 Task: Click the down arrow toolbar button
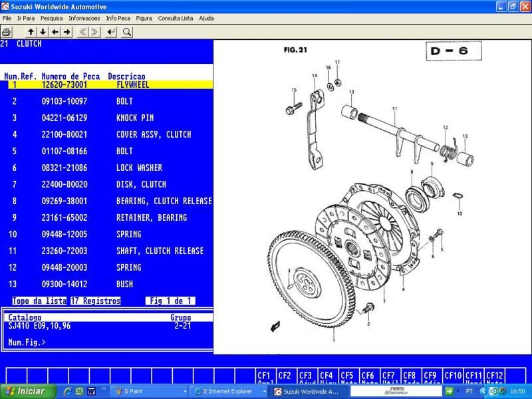coord(43,32)
